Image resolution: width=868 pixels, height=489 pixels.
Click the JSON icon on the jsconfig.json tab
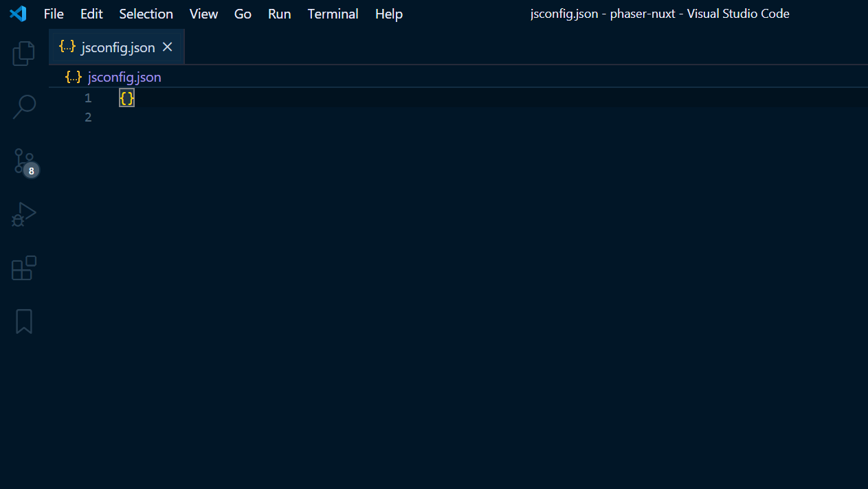point(66,47)
